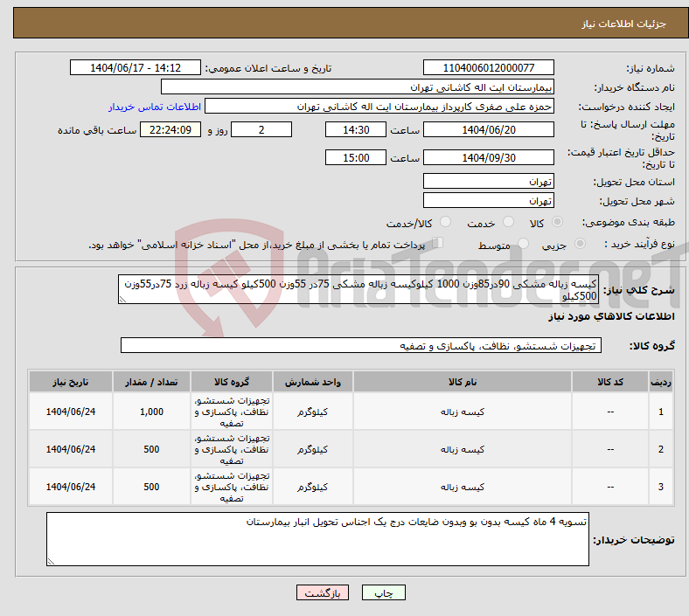Select the کالا category radio button
Viewport: 689px width, 616px height.
coord(558,223)
